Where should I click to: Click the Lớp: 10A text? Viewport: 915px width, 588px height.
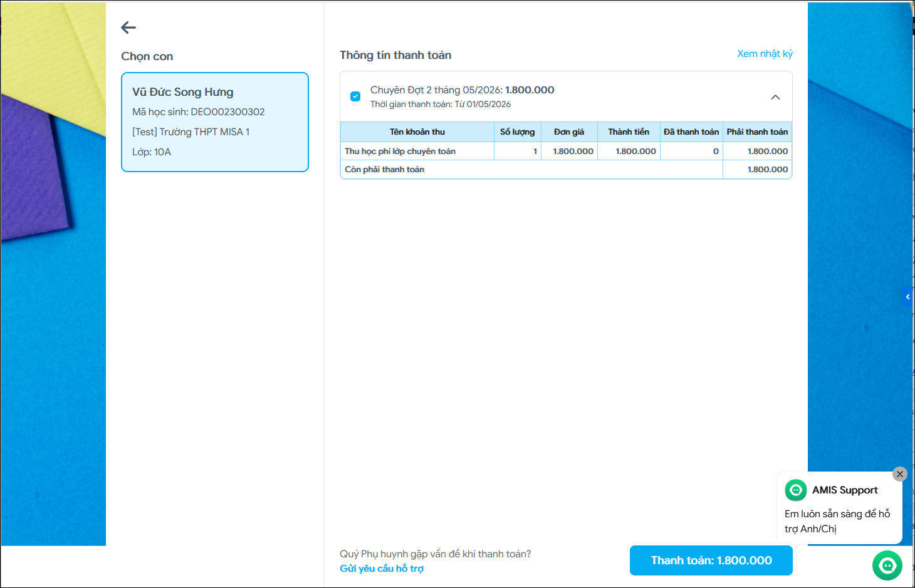[x=152, y=152]
